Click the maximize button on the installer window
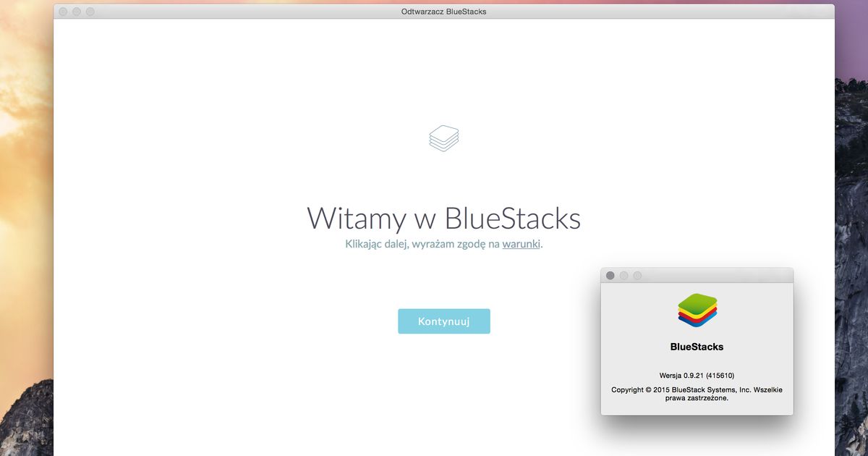The height and width of the screenshot is (456, 868). [x=89, y=12]
